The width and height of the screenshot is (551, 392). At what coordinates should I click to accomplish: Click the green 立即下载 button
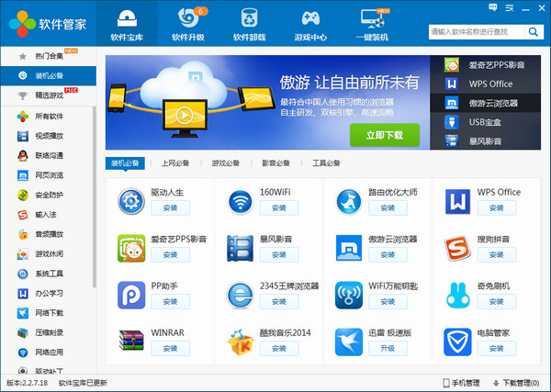(x=384, y=135)
